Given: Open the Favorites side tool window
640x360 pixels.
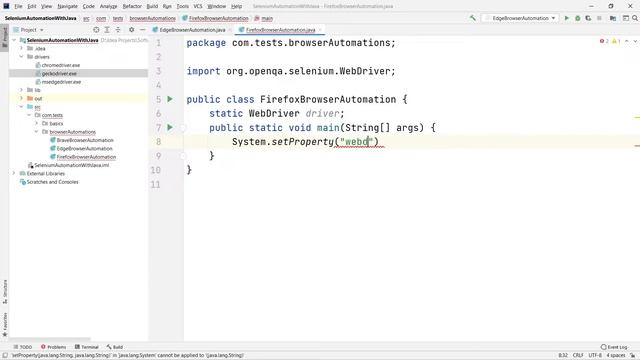Looking at the screenshot, I should pyautogui.click(x=5, y=324).
